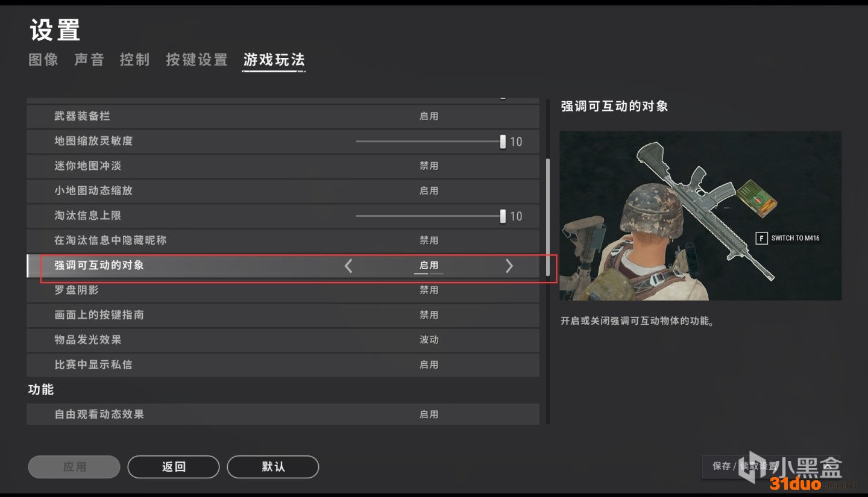Toggle the 武器装备栏 setting value
868x497 pixels.
click(x=429, y=116)
